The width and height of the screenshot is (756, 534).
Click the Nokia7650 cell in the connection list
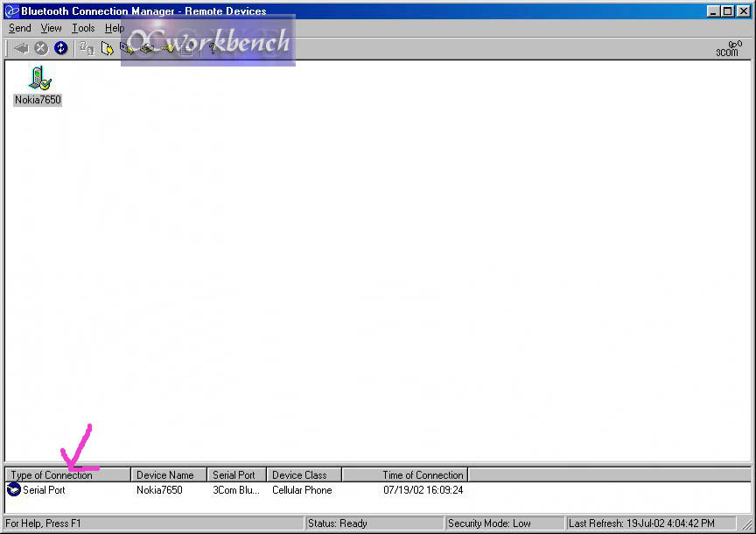tap(159, 490)
